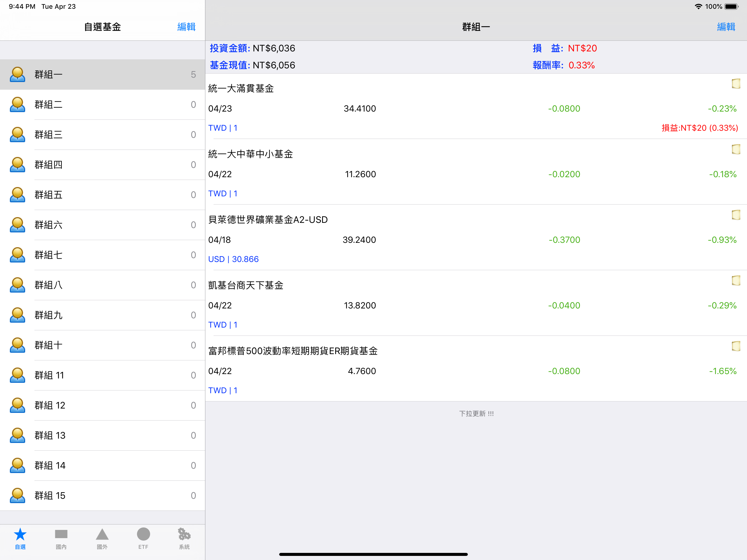747x560 pixels.
Task: Click the 基金現值 NT$6,056 summary
Action: [x=252, y=65]
